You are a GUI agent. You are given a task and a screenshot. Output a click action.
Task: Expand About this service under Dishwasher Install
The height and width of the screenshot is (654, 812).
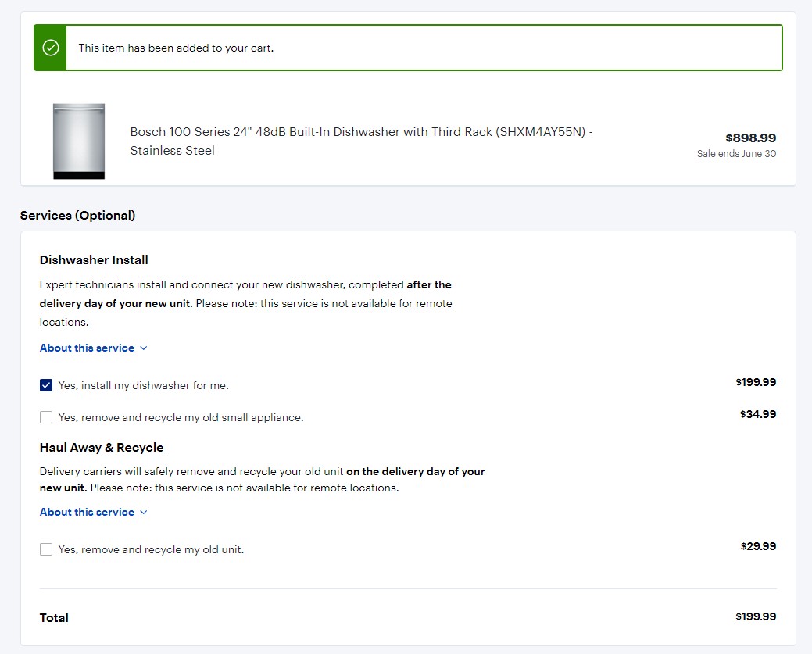click(x=93, y=348)
